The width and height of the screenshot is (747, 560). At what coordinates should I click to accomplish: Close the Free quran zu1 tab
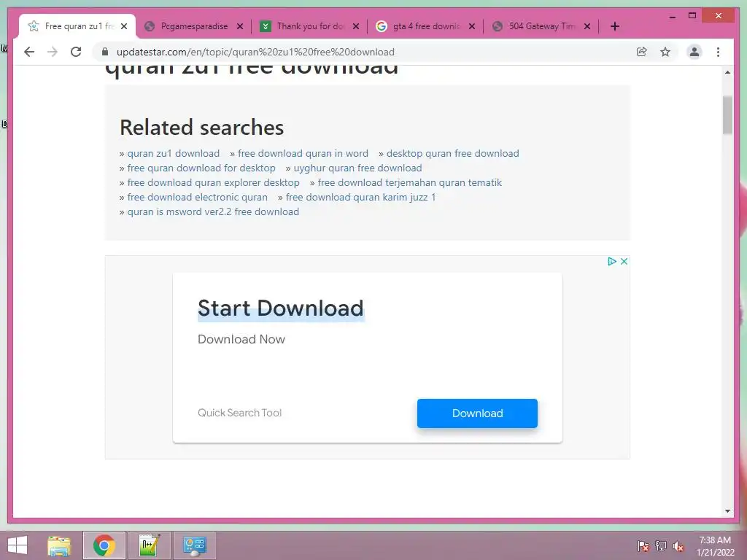tap(124, 26)
